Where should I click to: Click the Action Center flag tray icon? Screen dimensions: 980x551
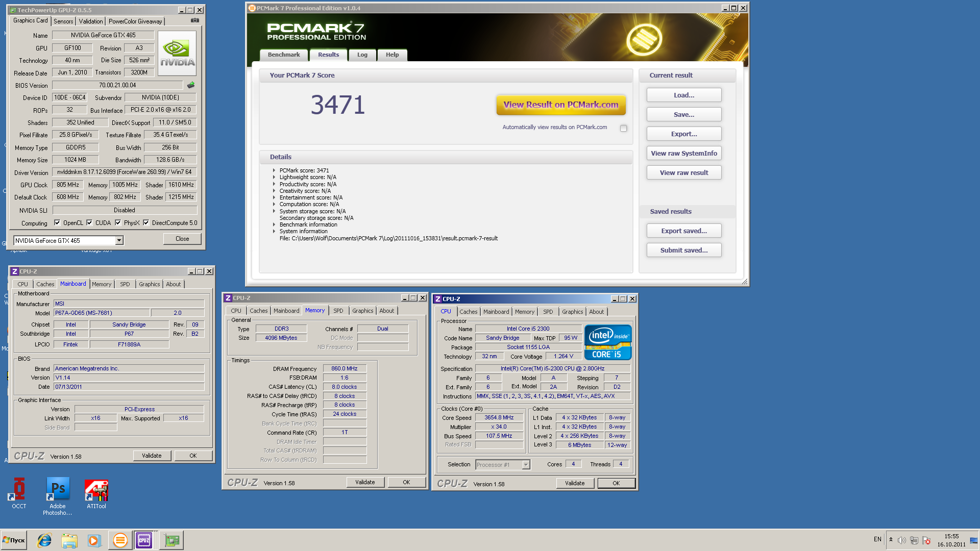(x=926, y=540)
